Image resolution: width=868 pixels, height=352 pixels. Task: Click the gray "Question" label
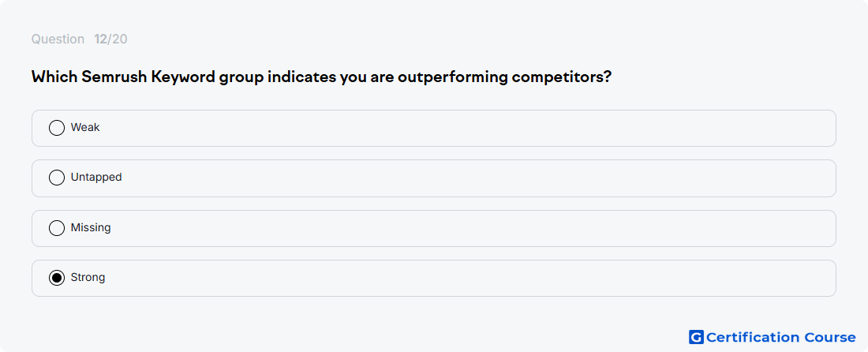pos(58,39)
